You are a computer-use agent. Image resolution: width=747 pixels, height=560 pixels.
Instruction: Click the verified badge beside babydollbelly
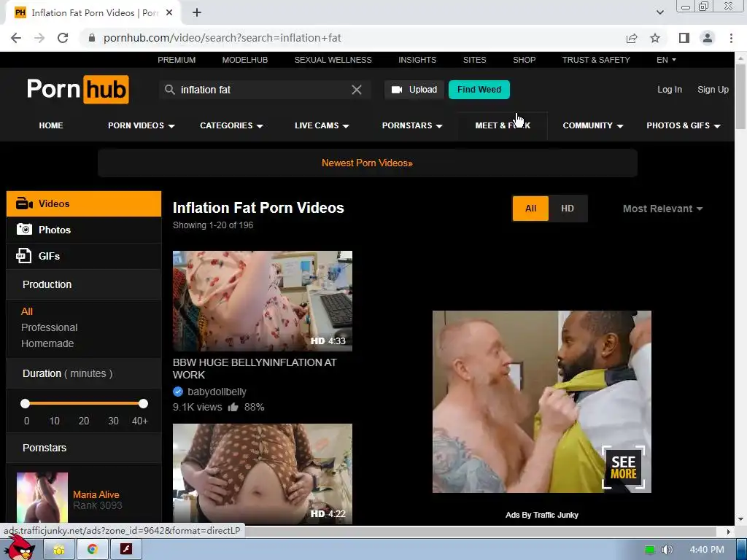coord(178,392)
